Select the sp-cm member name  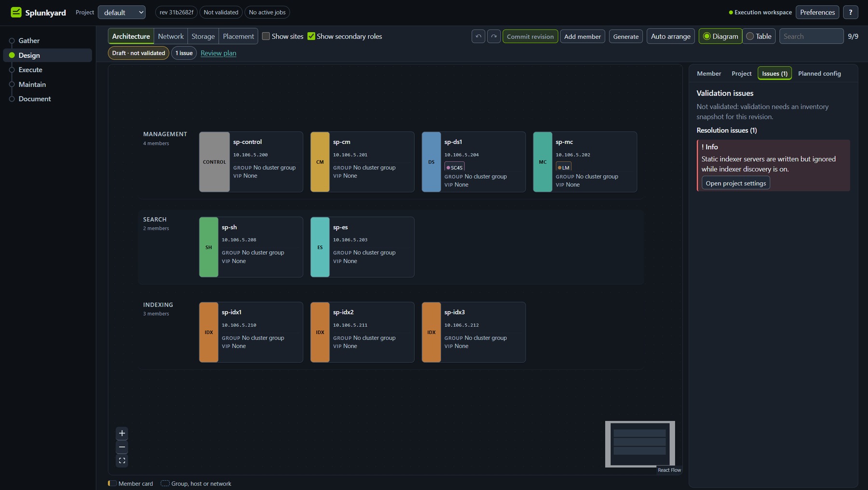pos(342,142)
